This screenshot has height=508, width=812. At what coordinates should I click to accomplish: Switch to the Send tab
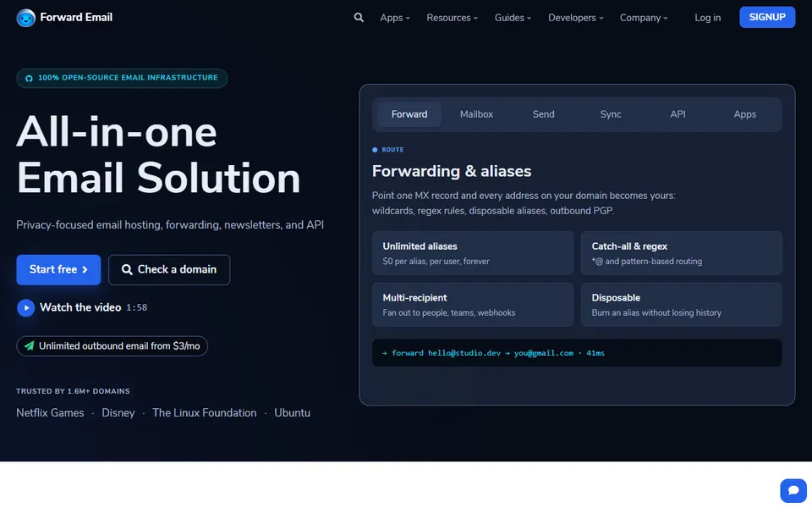tap(543, 114)
